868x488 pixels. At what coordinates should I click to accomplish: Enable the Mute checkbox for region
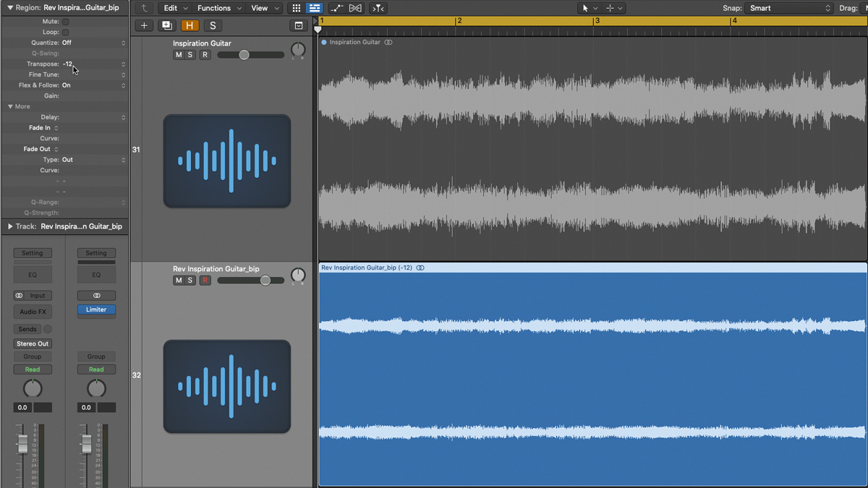pyautogui.click(x=66, y=22)
